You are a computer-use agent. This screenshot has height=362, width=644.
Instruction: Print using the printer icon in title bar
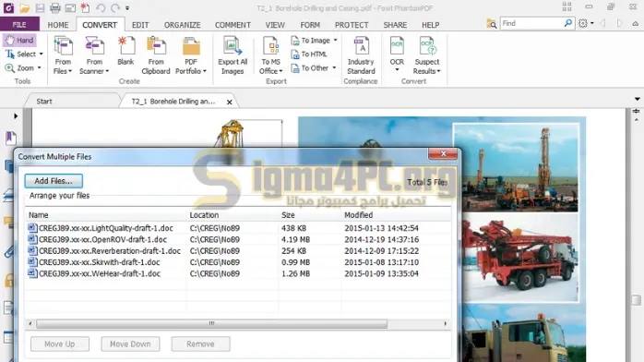tap(55, 7)
